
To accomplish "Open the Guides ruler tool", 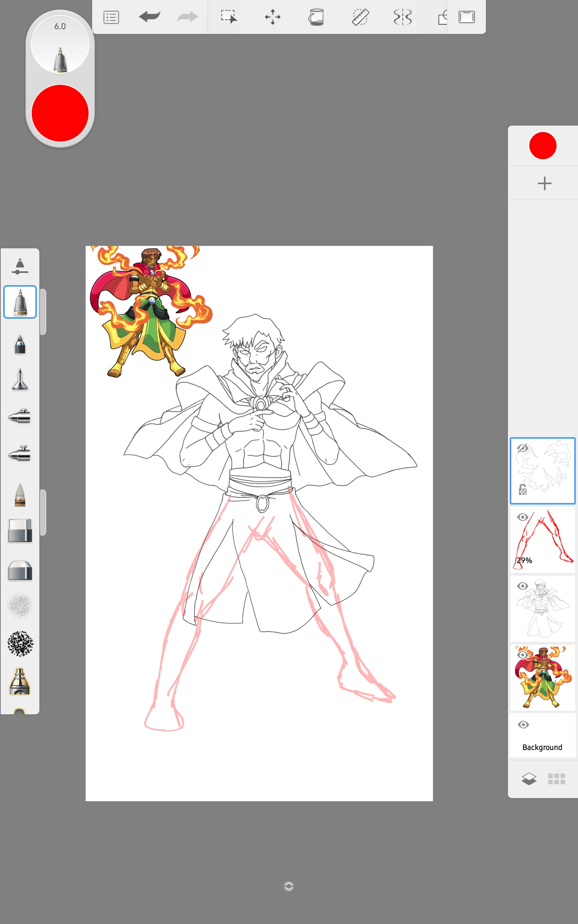I will tap(360, 17).
